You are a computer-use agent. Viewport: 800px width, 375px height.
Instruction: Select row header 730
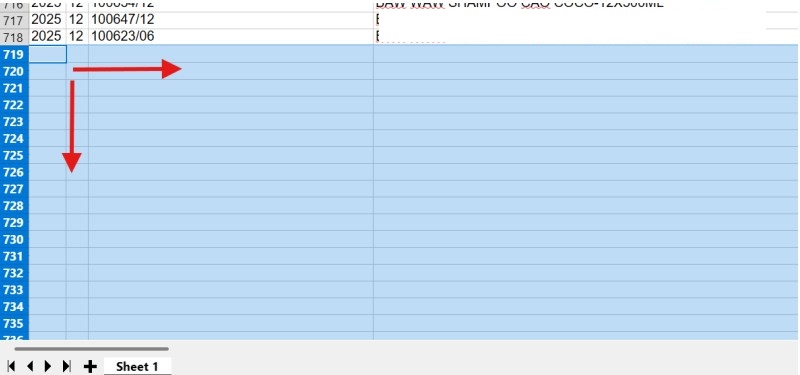14,239
